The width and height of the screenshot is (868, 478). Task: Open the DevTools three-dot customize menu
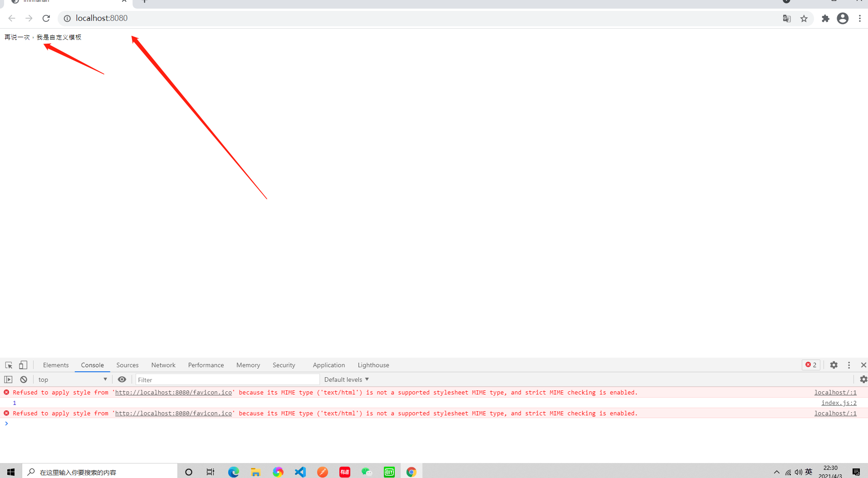coord(848,365)
